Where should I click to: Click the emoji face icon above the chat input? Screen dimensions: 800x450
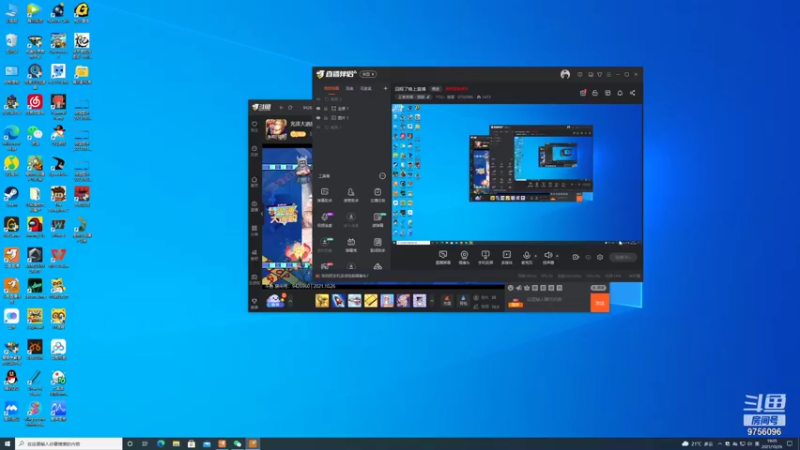tap(511, 288)
